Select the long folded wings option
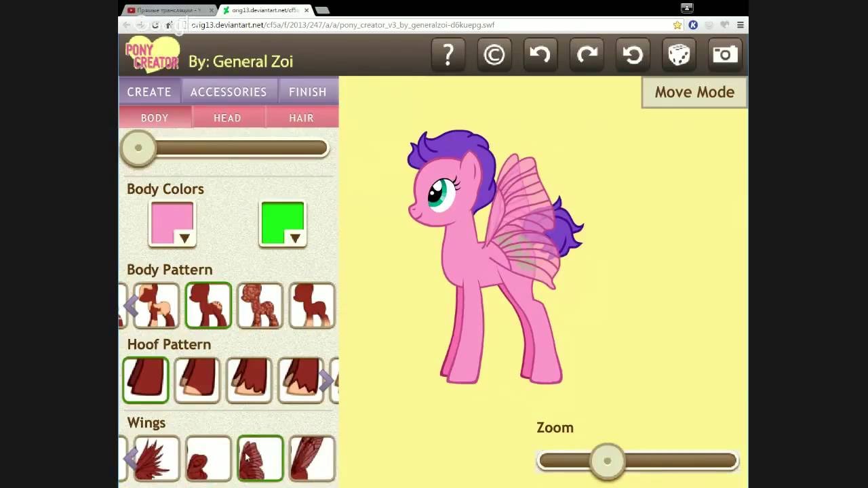Viewport: 868px width, 488px height. point(312,459)
